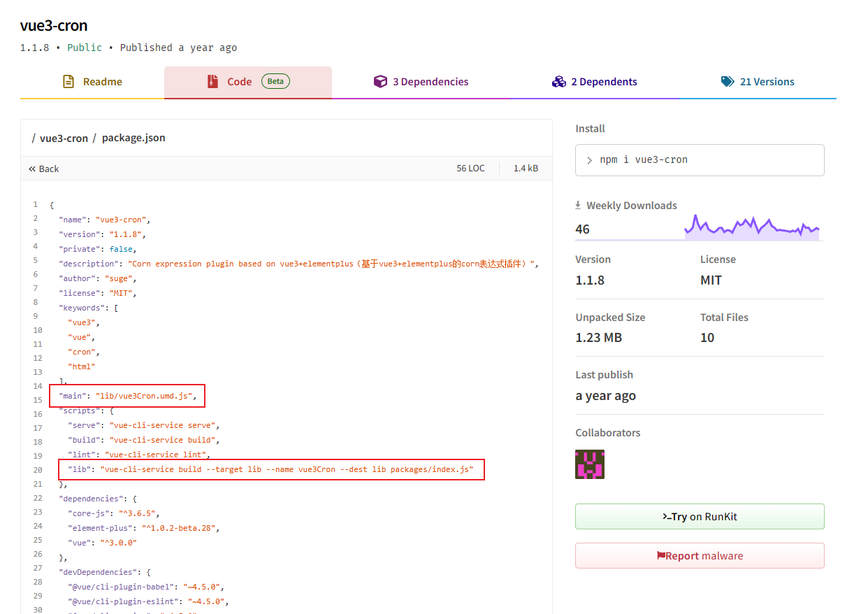Image resolution: width=868 pixels, height=614 pixels.
Task: Click the weekly downloads sparkline chart
Action: pos(752,227)
